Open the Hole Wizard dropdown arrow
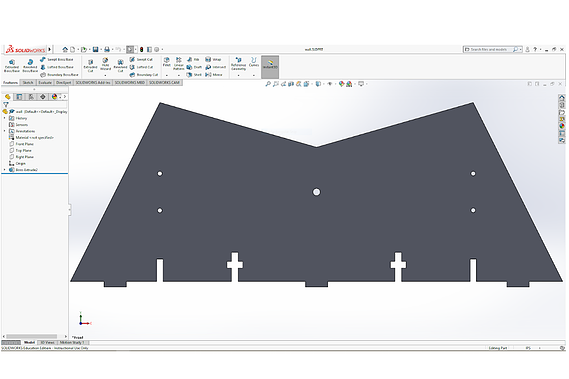569x379 pixels. coord(106,76)
